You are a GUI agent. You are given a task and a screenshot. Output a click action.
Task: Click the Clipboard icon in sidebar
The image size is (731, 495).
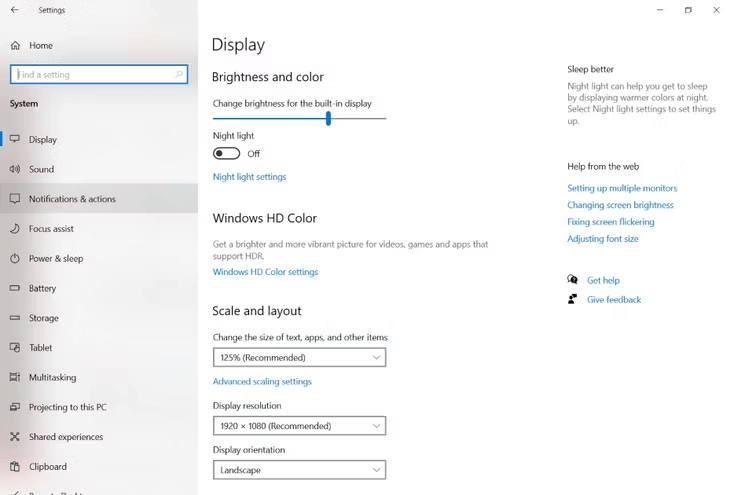pyautogui.click(x=15, y=467)
